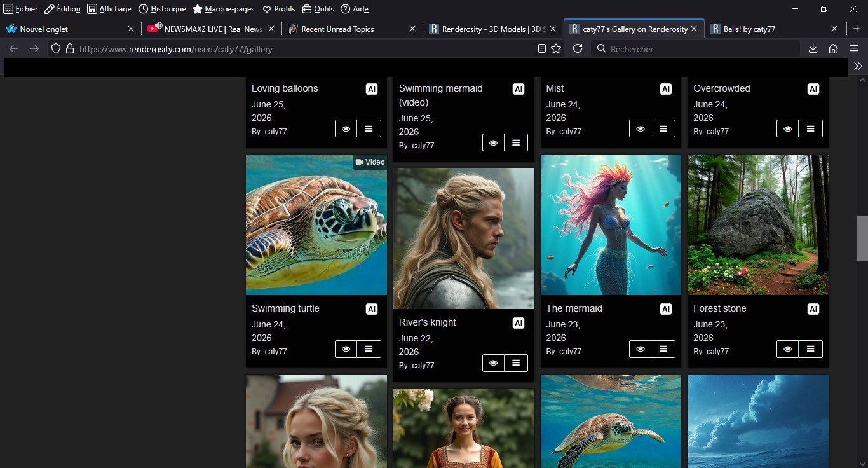Click the eye icon for Swimming turtle
The width and height of the screenshot is (868, 468).
tap(346, 348)
